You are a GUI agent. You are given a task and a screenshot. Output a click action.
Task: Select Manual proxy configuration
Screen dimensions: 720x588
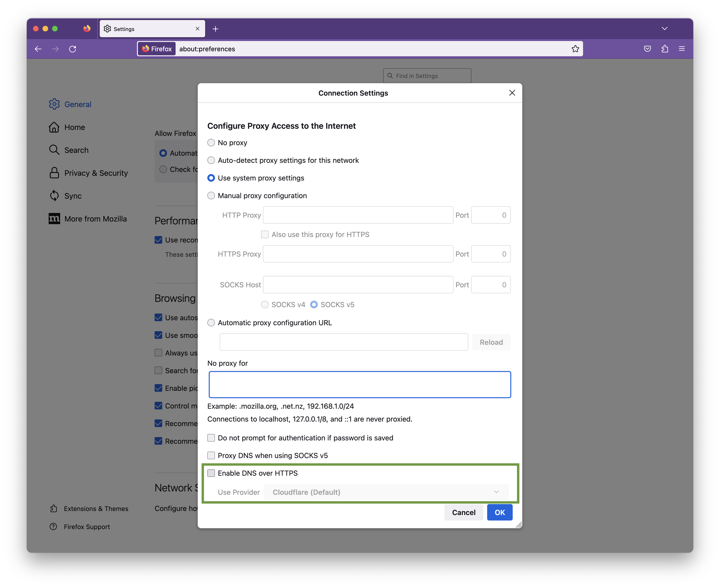(x=211, y=196)
